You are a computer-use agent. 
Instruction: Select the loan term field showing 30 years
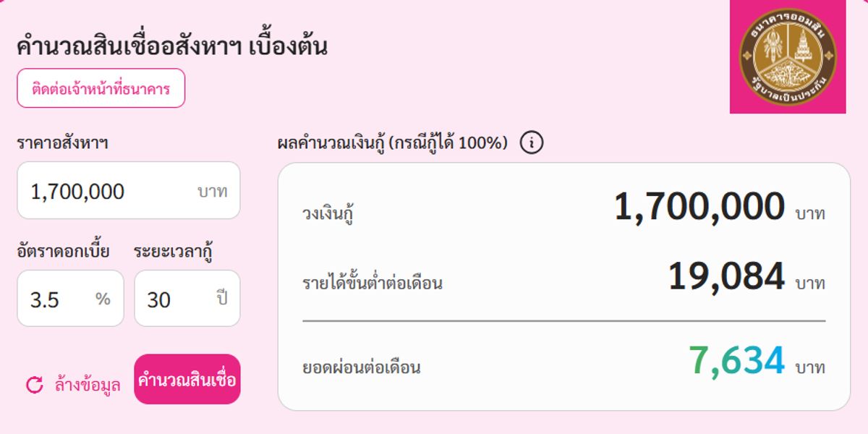[187, 298]
